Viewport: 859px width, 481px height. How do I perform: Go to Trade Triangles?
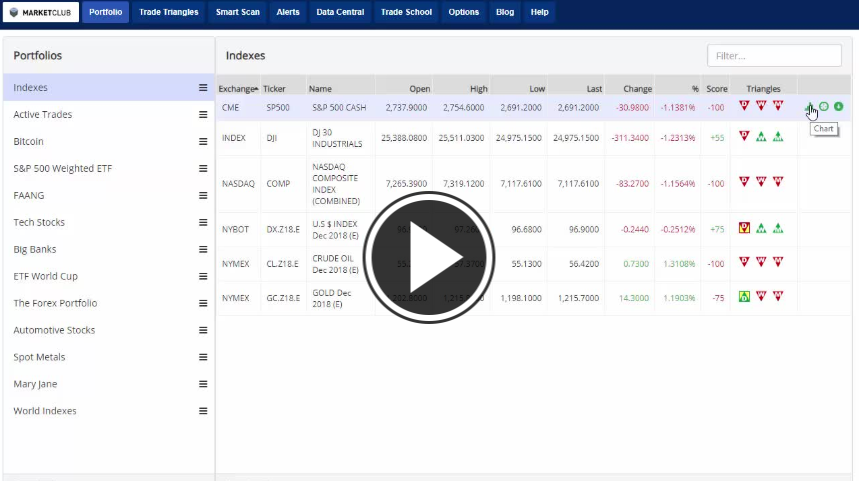tap(169, 12)
